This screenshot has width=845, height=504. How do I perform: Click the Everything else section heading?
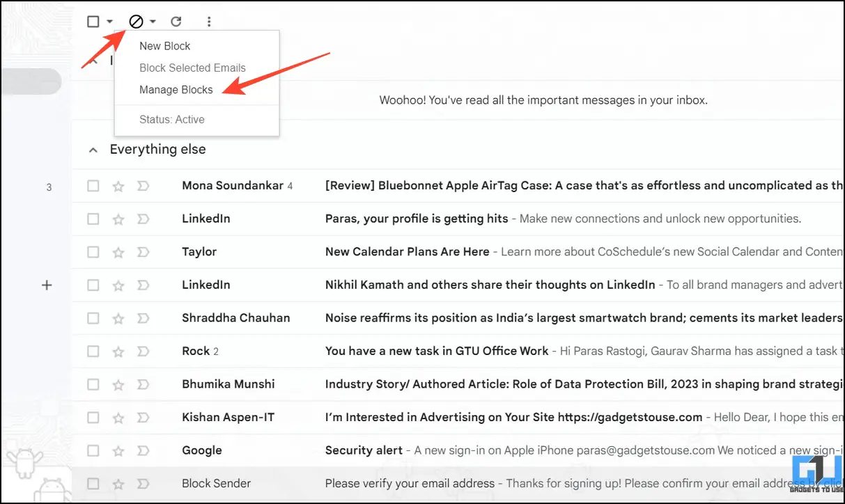coord(158,150)
